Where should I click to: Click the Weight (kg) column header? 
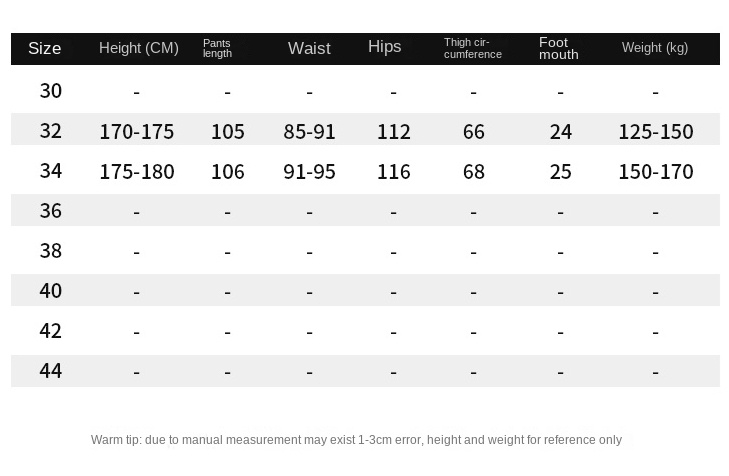click(x=655, y=48)
